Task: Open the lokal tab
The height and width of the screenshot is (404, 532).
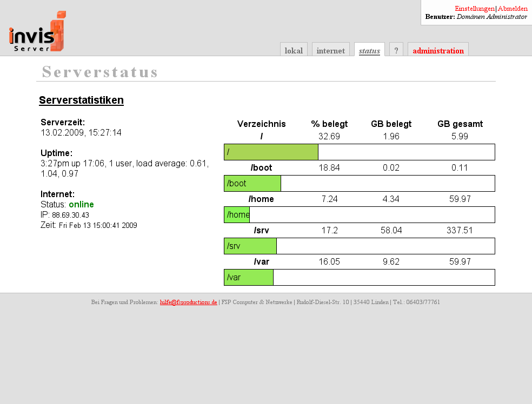Action: point(294,51)
